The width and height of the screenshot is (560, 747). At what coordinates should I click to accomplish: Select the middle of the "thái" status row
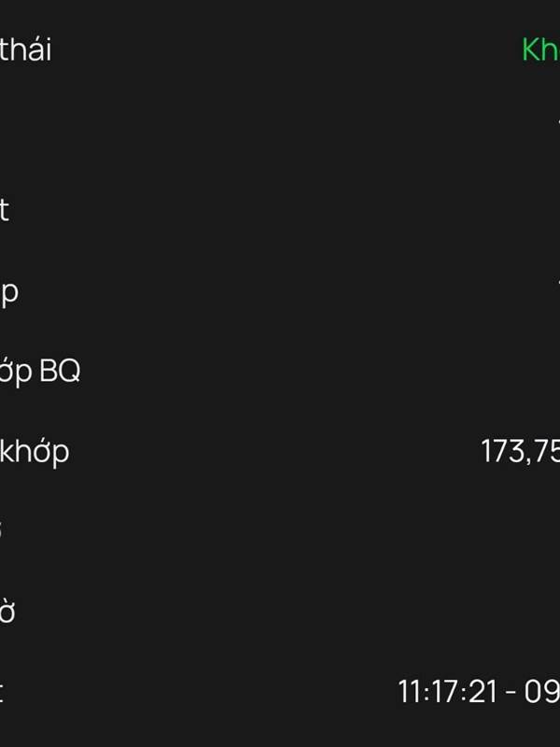click(280, 49)
